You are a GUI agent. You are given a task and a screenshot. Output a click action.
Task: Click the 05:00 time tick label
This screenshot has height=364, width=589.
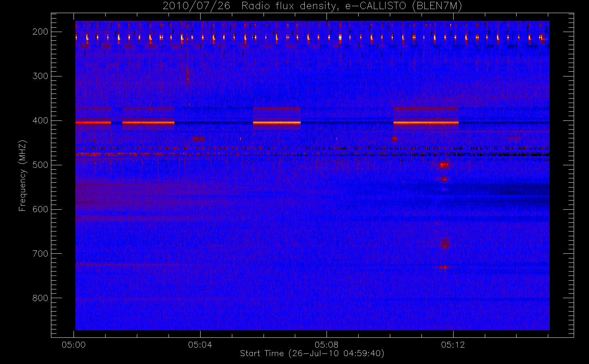point(74,345)
